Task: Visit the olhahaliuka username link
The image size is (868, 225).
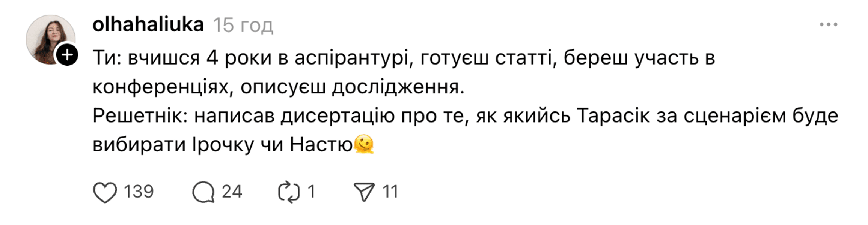Action: tap(148, 25)
